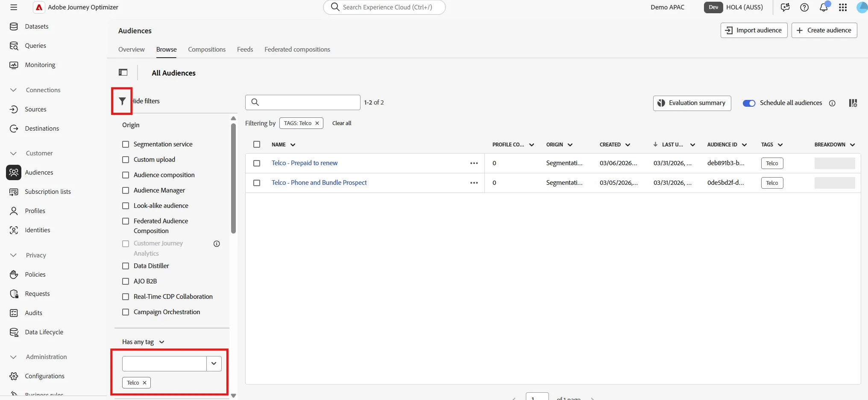868x400 pixels.
Task: Check the Segmentation service origin filter
Action: (x=126, y=144)
